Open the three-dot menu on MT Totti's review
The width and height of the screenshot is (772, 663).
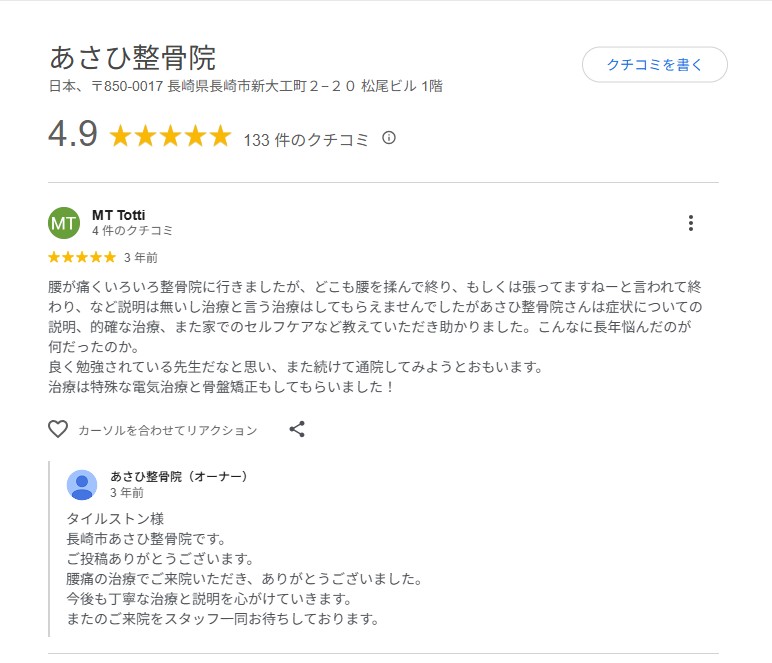point(690,223)
